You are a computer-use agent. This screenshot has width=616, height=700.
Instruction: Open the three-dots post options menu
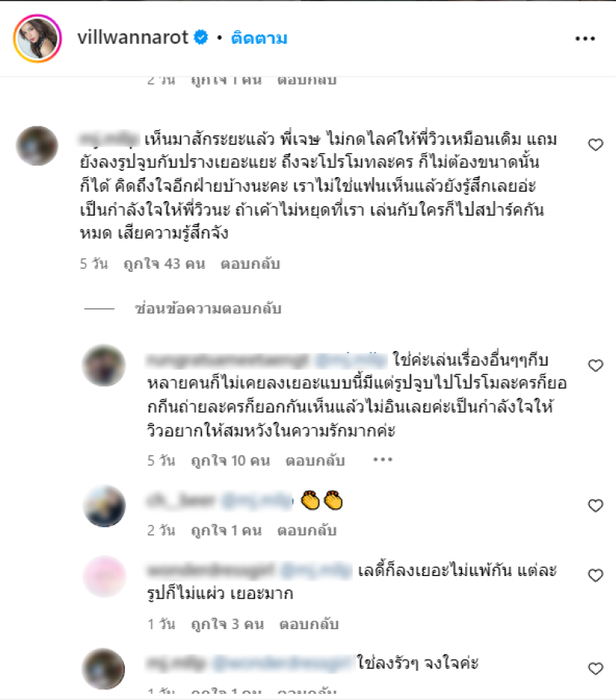584,39
